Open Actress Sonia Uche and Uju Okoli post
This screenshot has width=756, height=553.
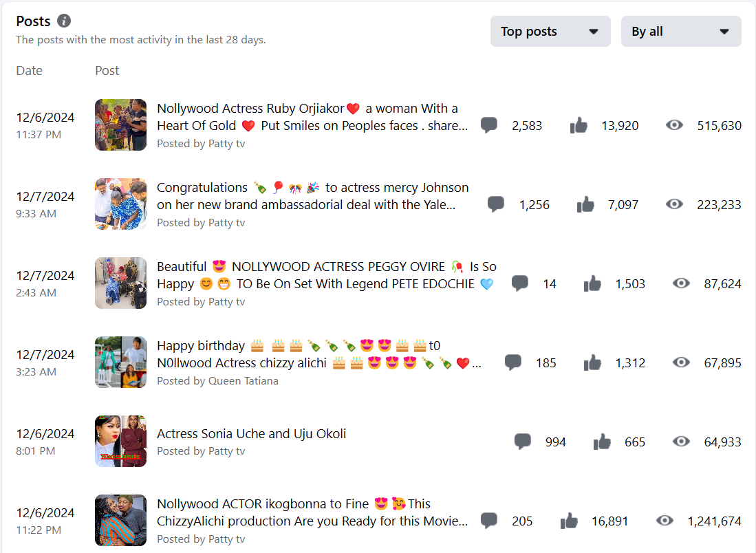tap(251, 433)
